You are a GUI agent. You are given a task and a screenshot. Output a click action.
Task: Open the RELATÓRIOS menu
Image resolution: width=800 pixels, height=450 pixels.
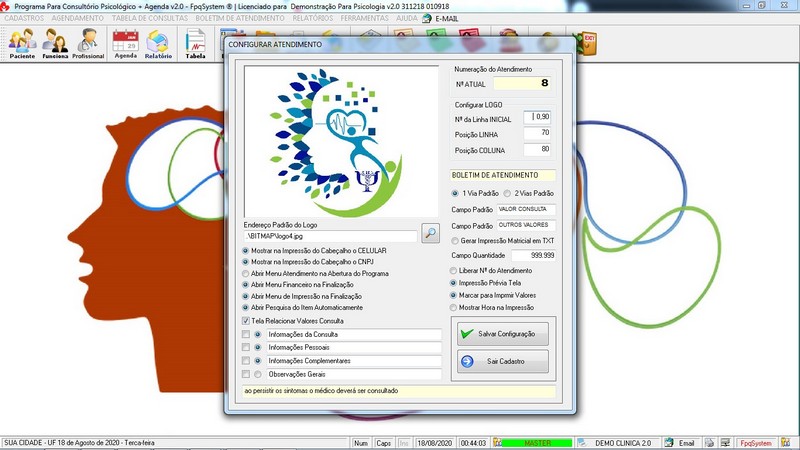coord(313,18)
